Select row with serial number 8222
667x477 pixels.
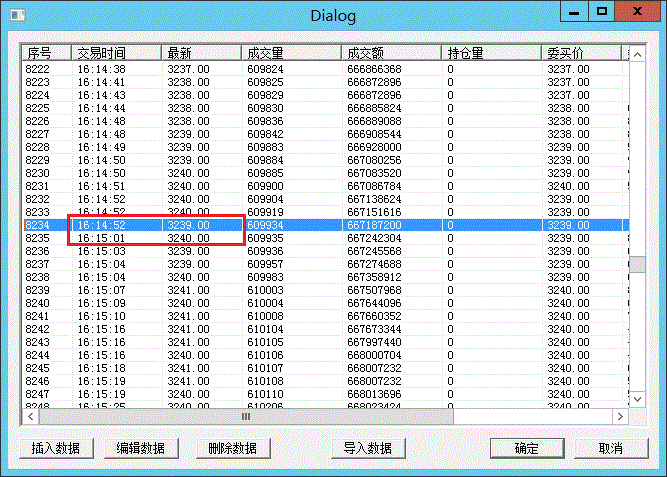38,69
